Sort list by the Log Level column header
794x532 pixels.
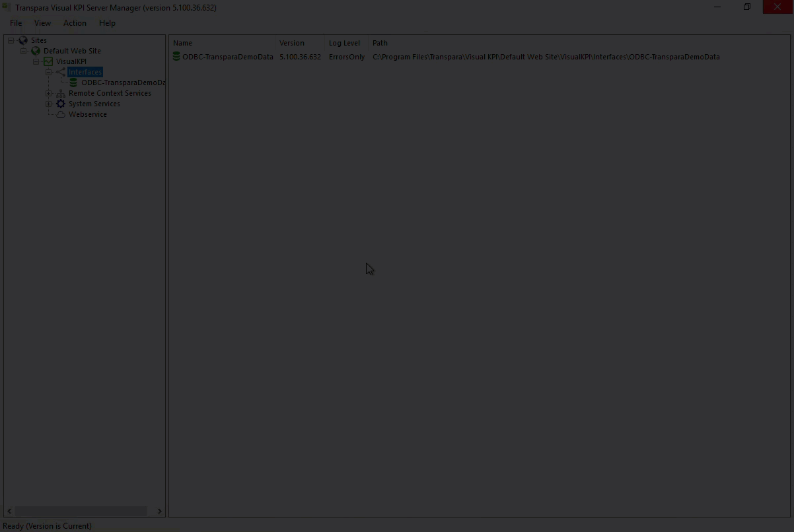click(344, 43)
